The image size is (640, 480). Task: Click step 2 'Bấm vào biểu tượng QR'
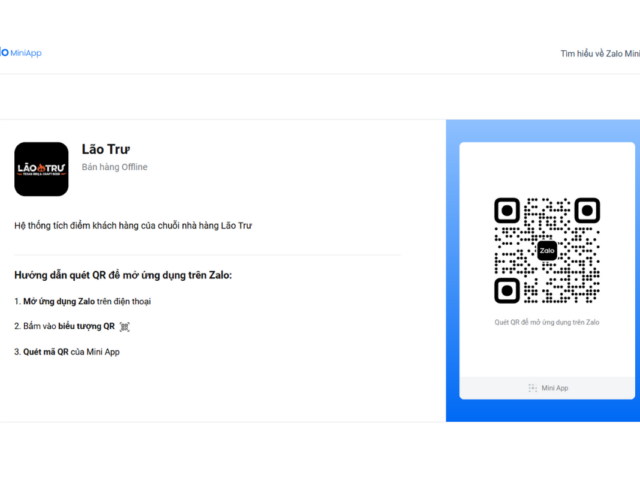pyautogui.click(x=64, y=326)
